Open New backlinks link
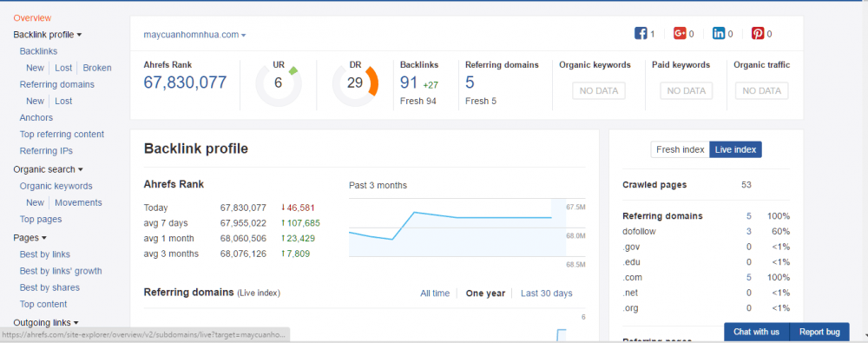 tap(35, 68)
